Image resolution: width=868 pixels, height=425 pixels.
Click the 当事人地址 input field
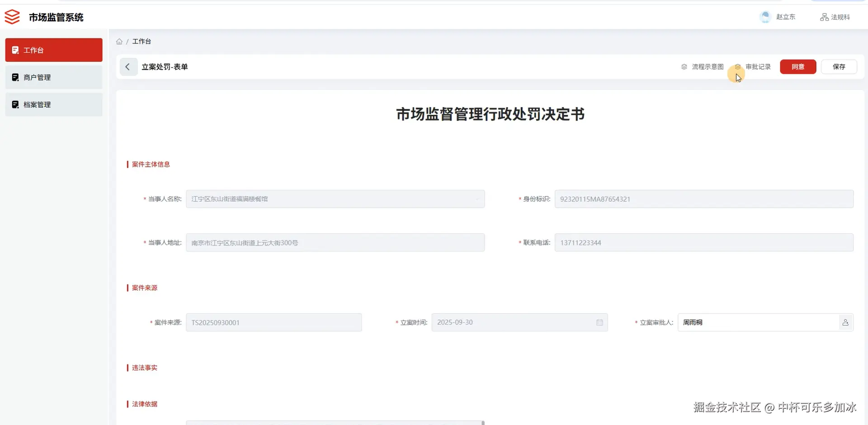[x=335, y=243]
